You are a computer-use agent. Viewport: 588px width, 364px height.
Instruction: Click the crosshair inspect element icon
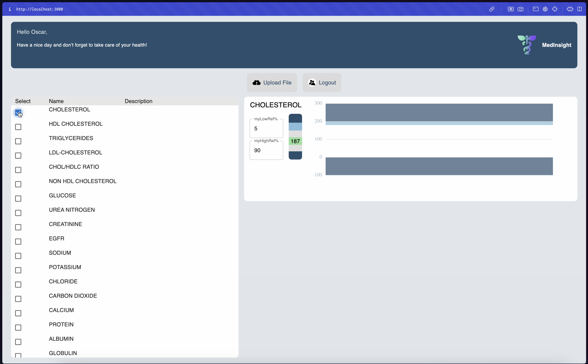(x=555, y=9)
